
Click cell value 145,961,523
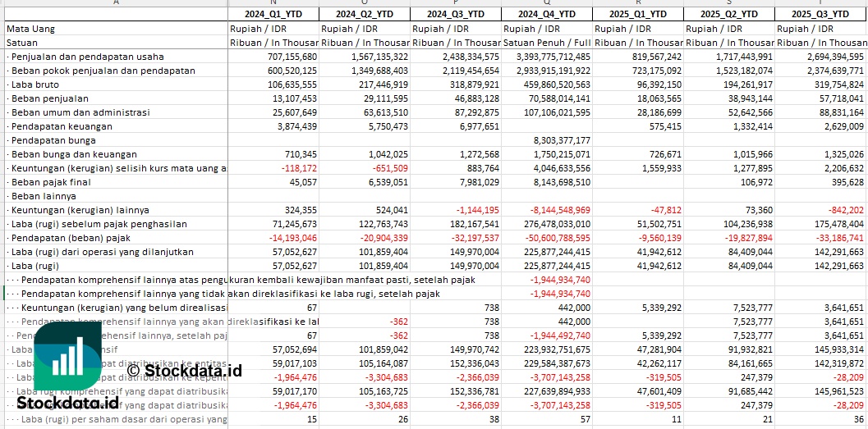click(x=840, y=390)
